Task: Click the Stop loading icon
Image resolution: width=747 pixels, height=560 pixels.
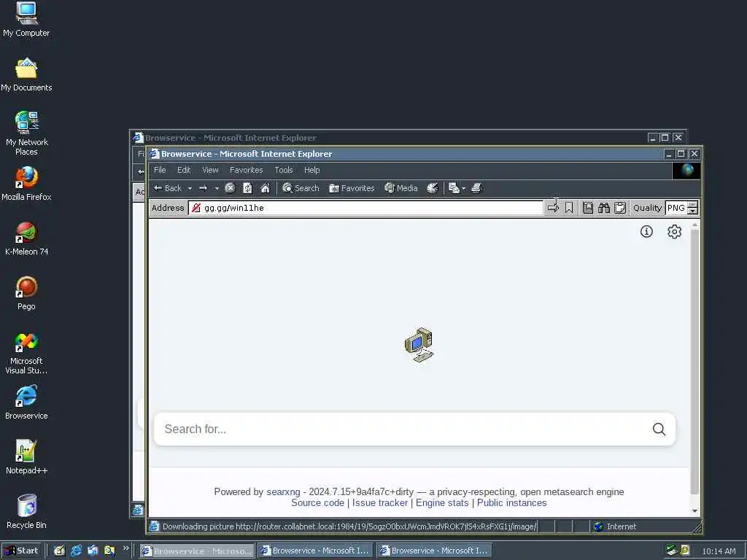Action: point(230,188)
